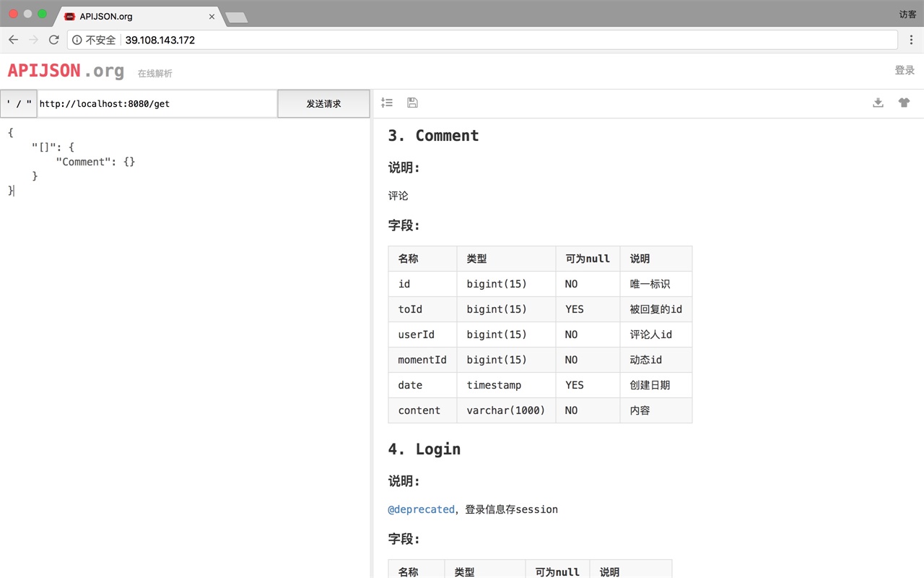This screenshot has width=924, height=578.
Task: Click the 访客 guest profile label
Action: tap(907, 14)
